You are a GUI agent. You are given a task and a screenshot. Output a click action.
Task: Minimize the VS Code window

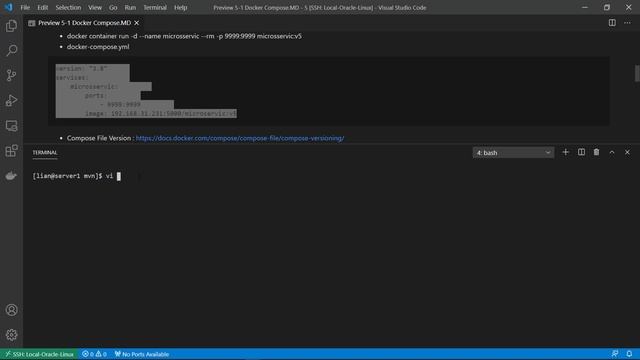coord(585,7)
